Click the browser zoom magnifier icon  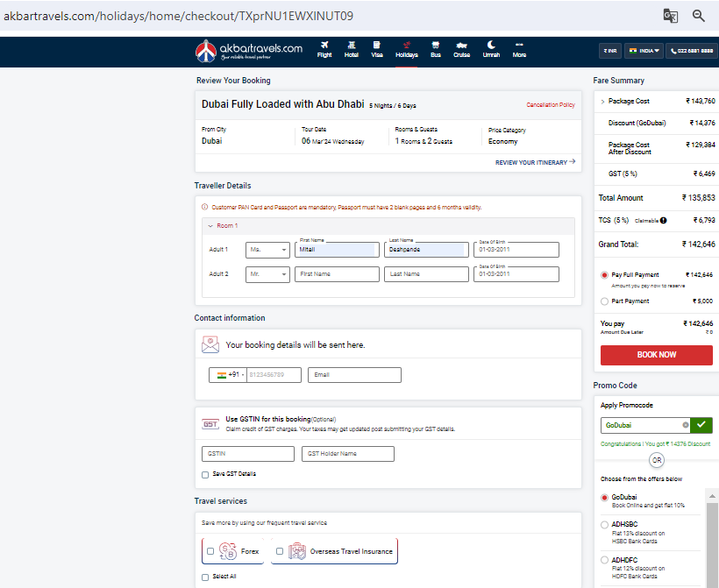click(698, 16)
